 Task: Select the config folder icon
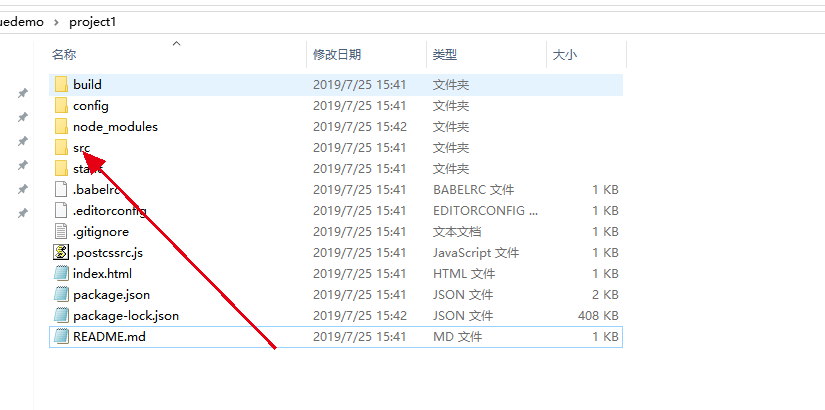tap(61, 106)
